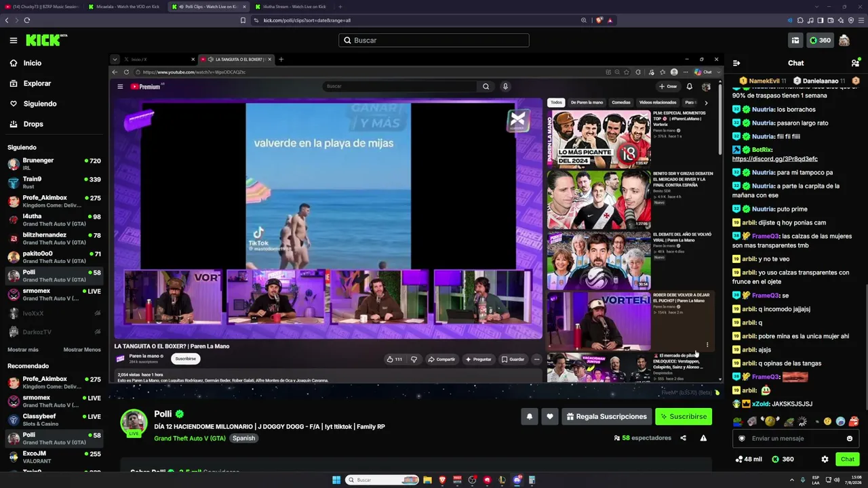
Task: Open blitzhernandez channel in sidebar
Action: 55,238
